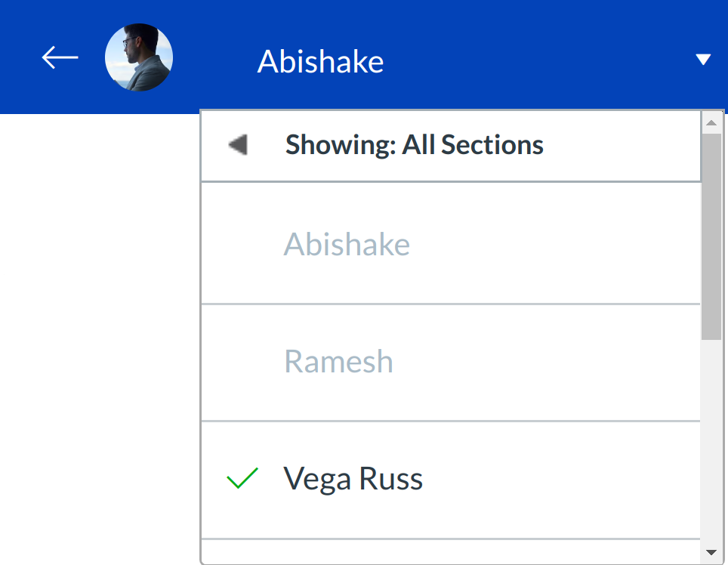Viewport: 728px width, 565px height.
Task: Click the Abishake name in blue header
Action: [320, 61]
